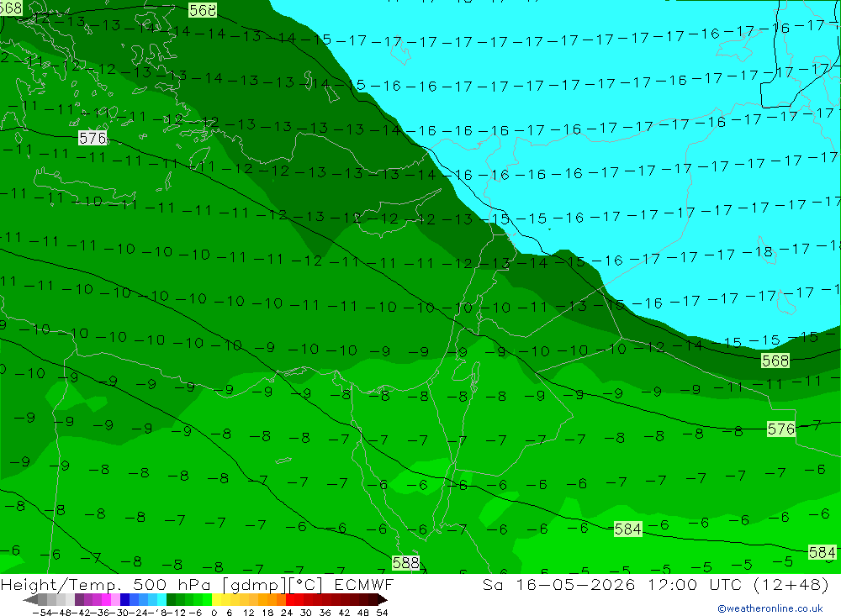
Task: Click the -18 temperature value on the map
Action: click(764, 251)
